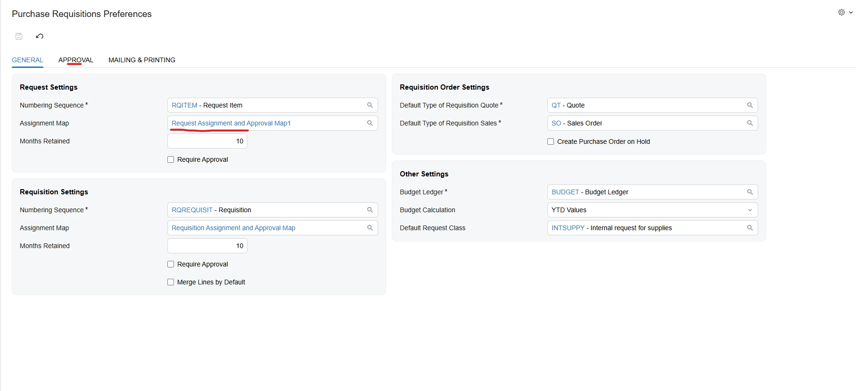Viewport: 868px width, 391px height.
Task: Enable Require Approval under Request Settings
Action: coord(171,159)
